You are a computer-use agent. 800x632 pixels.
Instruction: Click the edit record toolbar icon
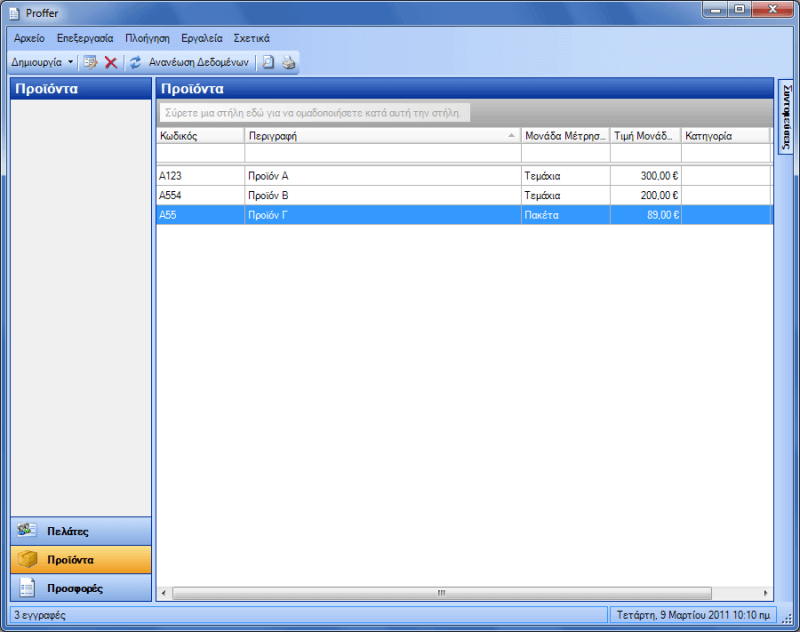point(90,62)
